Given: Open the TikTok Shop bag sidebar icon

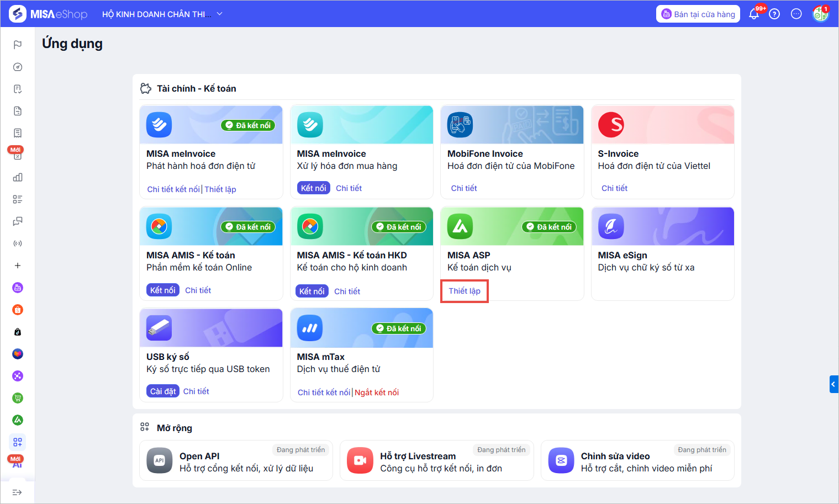Looking at the screenshot, I should pyautogui.click(x=18, y=332).
